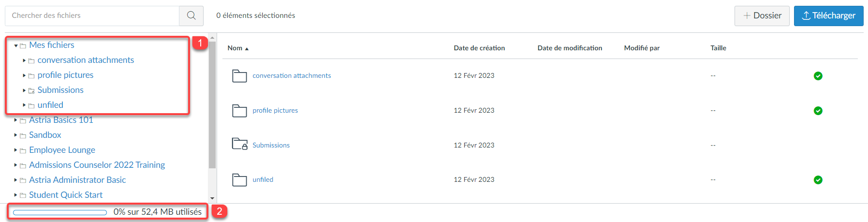Click the Télécharger upload button
This screenshot has height=222, width=868.
[829, 15]
